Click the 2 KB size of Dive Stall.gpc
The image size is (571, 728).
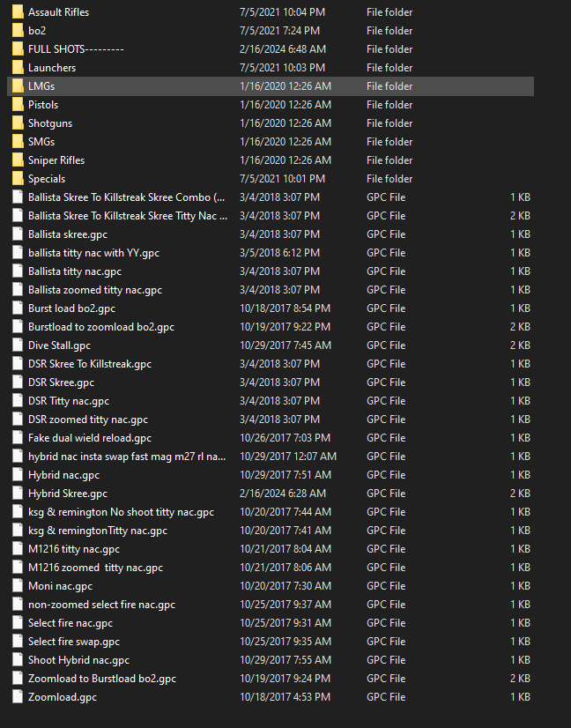coord(520,345)
